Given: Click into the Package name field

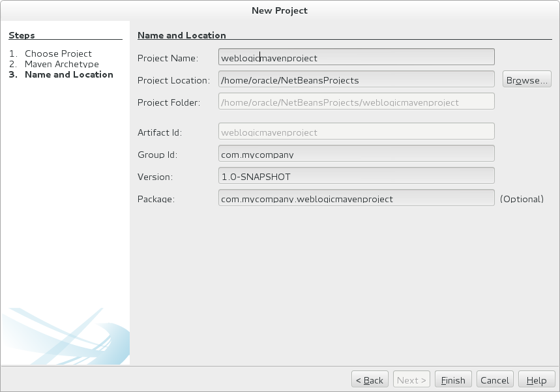Looking at the screenshot, I should pyautogui.click(x=357, y=198).
